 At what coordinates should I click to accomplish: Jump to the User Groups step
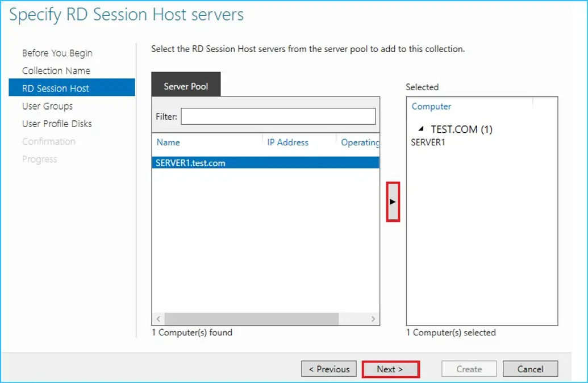47,106
